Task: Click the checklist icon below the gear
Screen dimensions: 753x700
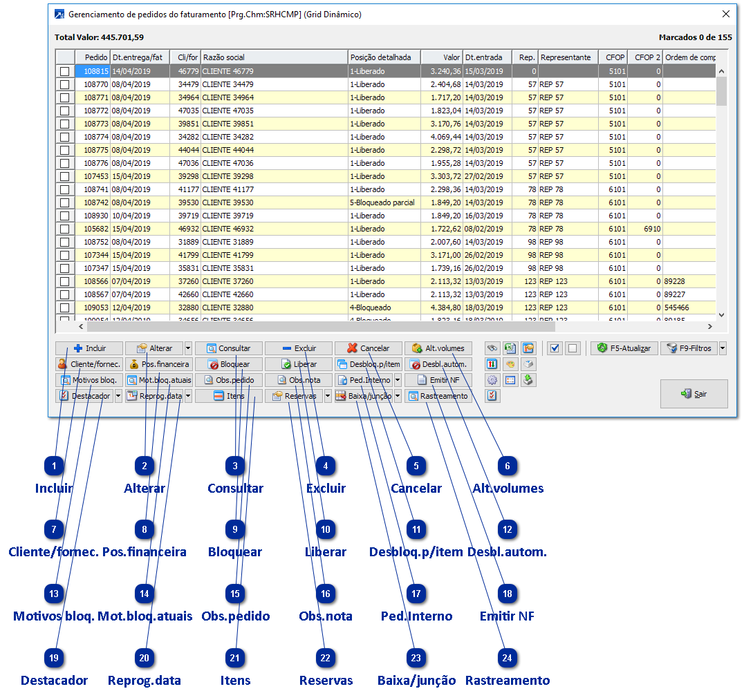Action: (492, 396)
